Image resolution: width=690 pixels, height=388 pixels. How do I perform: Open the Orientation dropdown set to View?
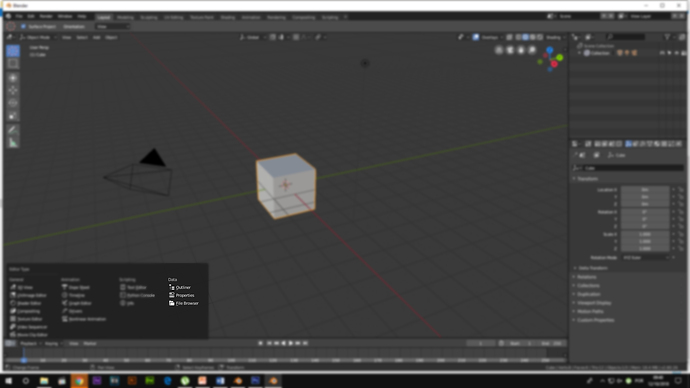(113, 26)
